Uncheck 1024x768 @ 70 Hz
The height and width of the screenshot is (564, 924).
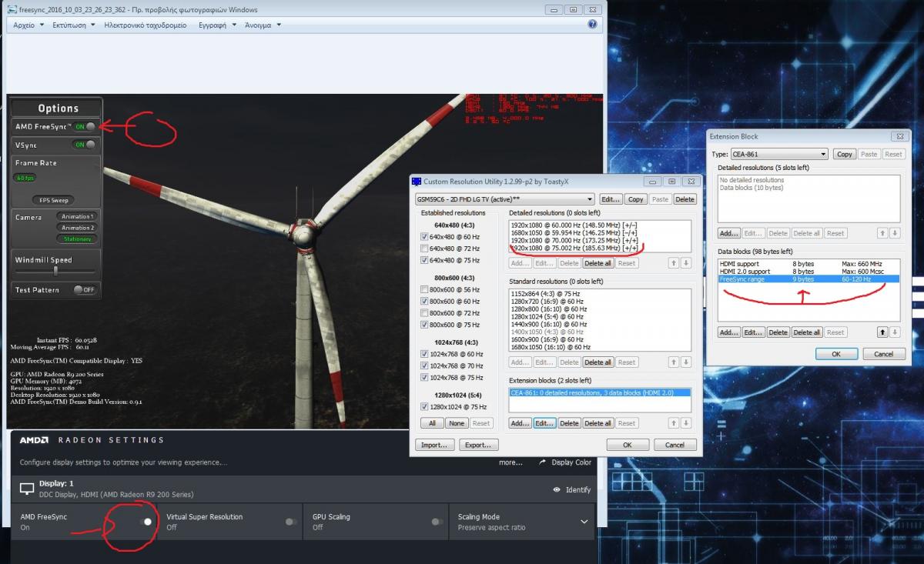tap(425, 365)
